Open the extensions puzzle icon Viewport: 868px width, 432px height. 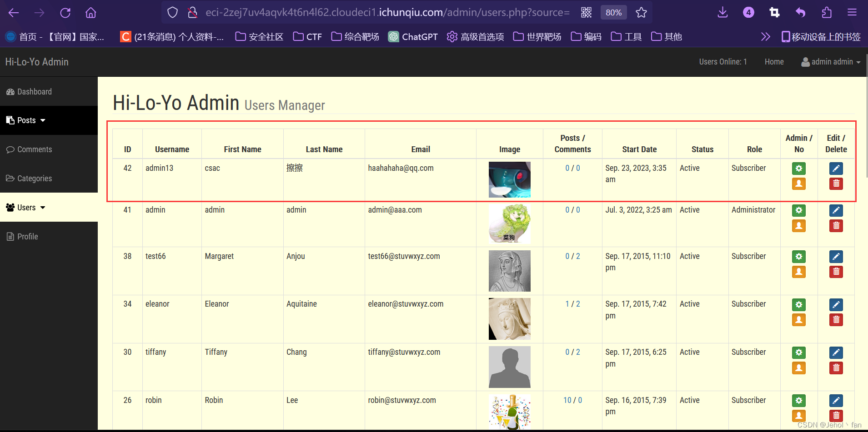(x=827, y=12)
